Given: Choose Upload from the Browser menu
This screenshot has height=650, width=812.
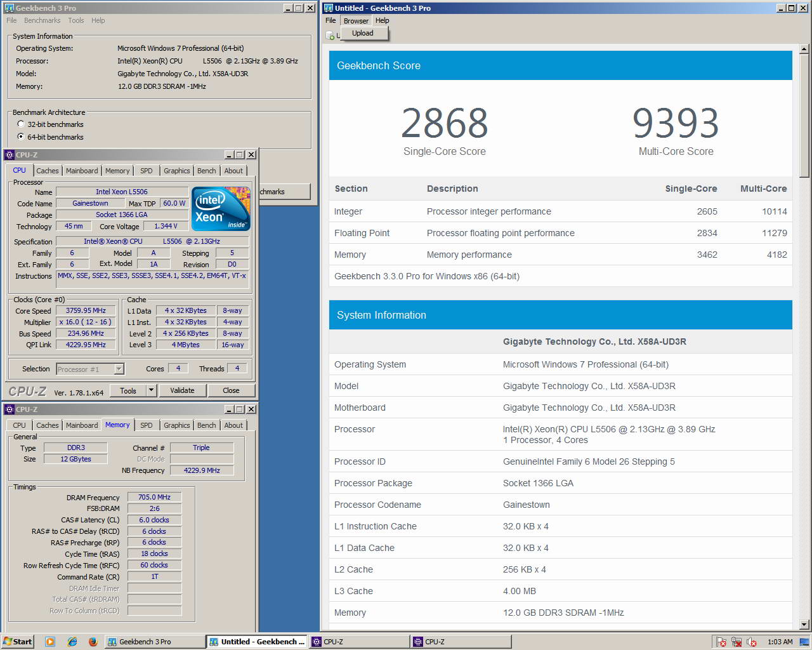Looking at the screenshot, I should [363, 33].
